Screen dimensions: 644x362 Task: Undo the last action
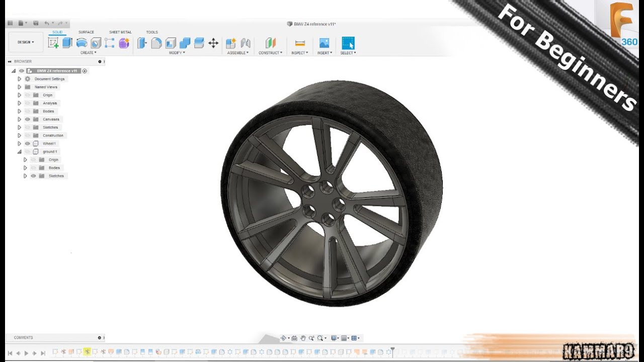[x=47, y=23]
